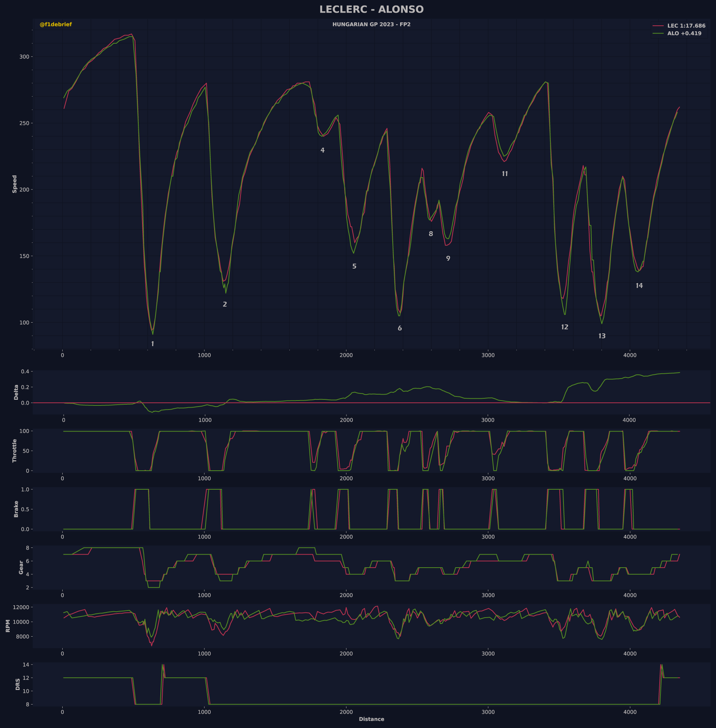The image size is (716, 728).
Task: Click the turn 12 corner marker
Action: tap(565, 327)
